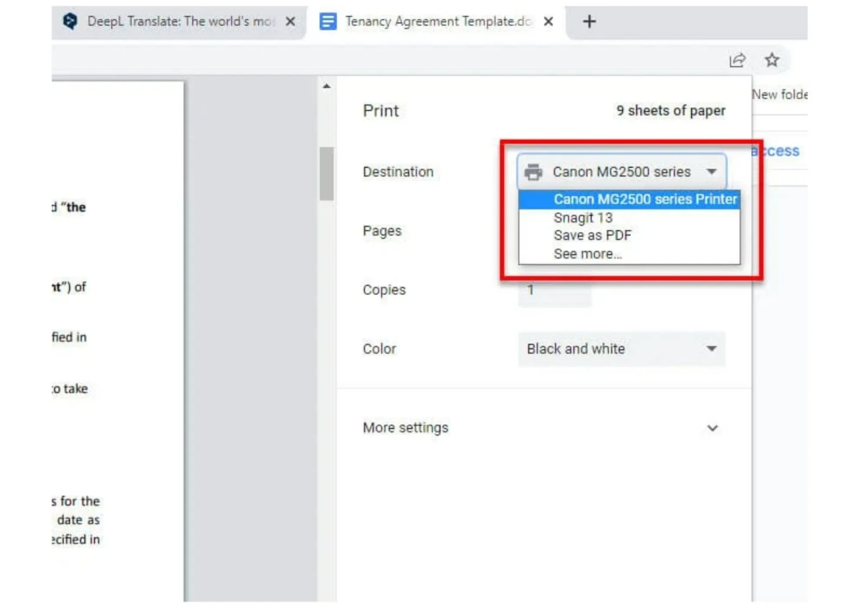Click the share page icon

coord(737,60)
